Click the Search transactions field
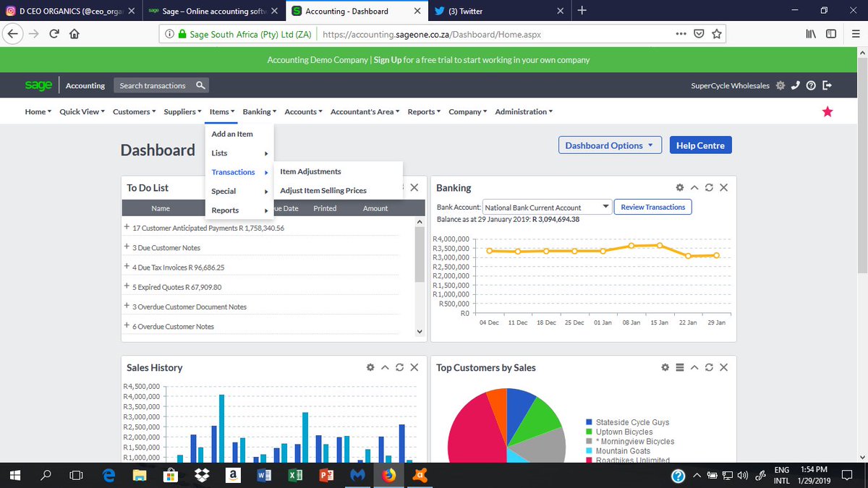The height and width of the screenshot is (488, 868). [153, 85]
